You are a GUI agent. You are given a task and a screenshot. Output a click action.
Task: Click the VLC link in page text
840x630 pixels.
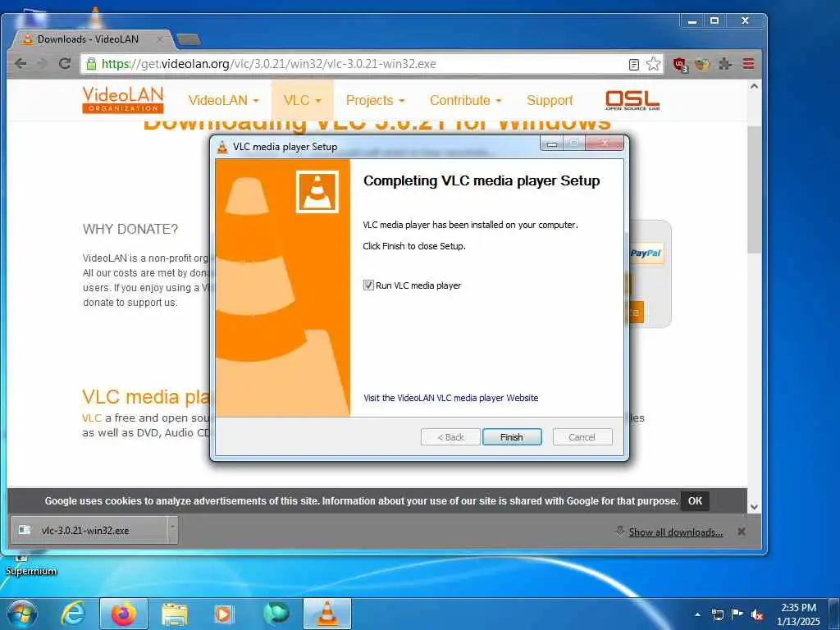click(x=92, y=418)
